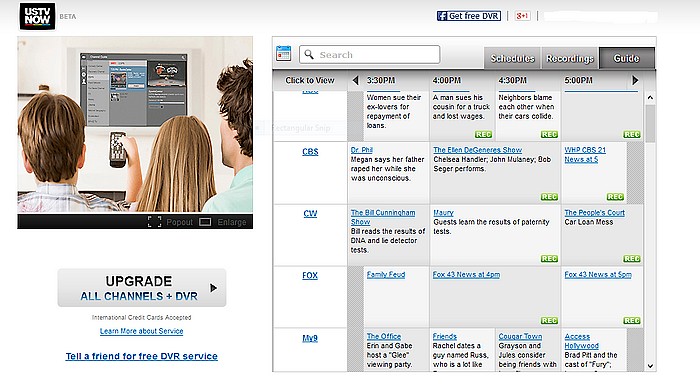This screenshot has width=700, height=389.
Task: Open Learn More about Service link
Action: (x=142, y=331)
